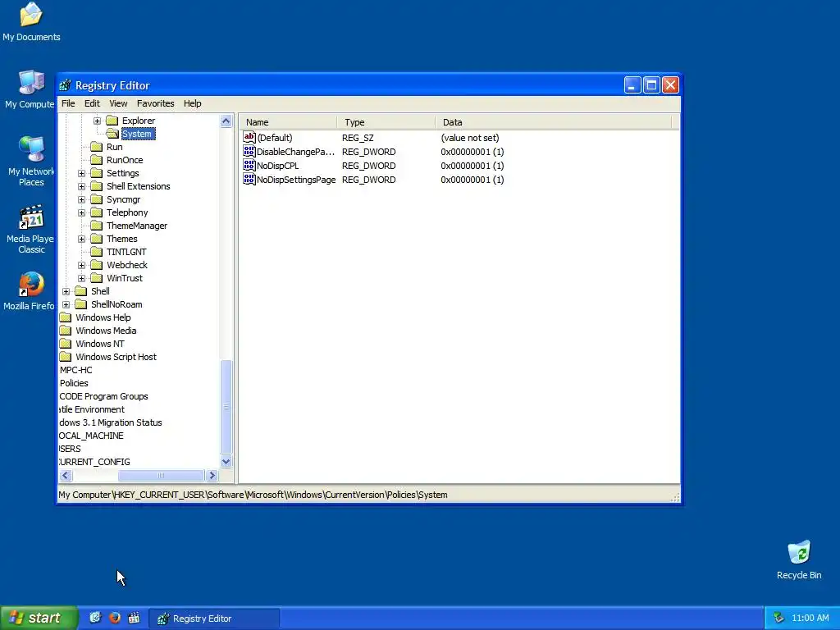Sort values by the Type column header

point(386,122)
